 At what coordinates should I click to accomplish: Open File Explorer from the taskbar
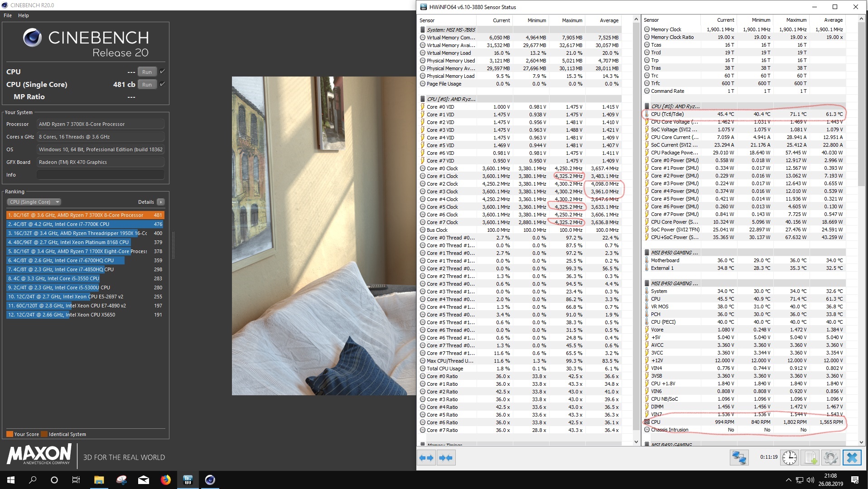click(x=99, y=480)
